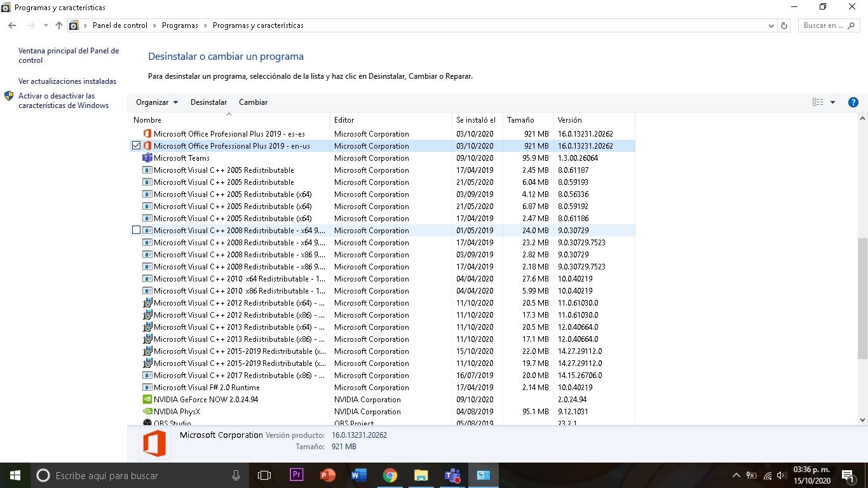Sort by the Nombre column header
This screenshot has width=868, height=488.
(x=230, y=119)
